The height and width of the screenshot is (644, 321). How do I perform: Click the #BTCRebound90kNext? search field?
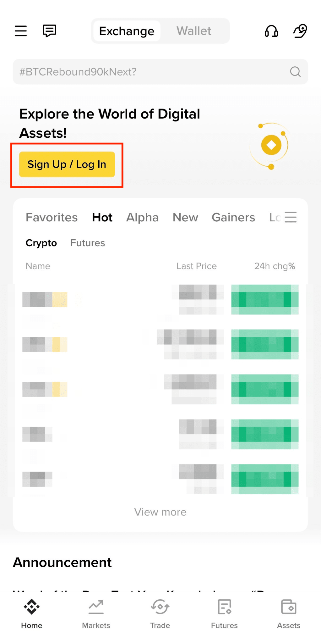151,72
